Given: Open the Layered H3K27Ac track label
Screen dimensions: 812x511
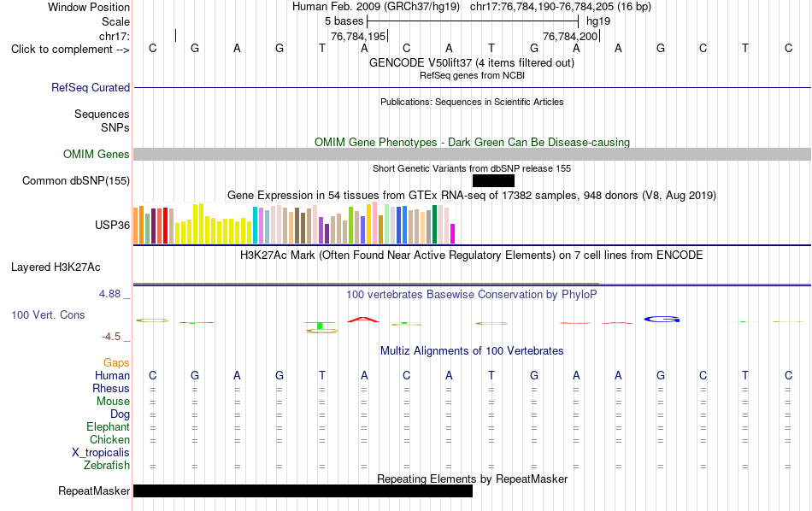Looking at the screenshot, I should click(x=56, y=267).
